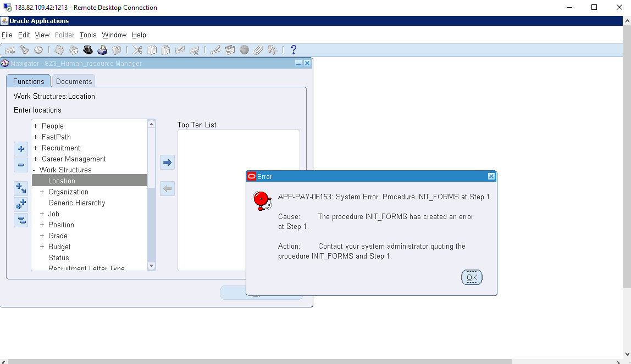
Task: Dismiss the error with OK button
Action: (472, 277)
